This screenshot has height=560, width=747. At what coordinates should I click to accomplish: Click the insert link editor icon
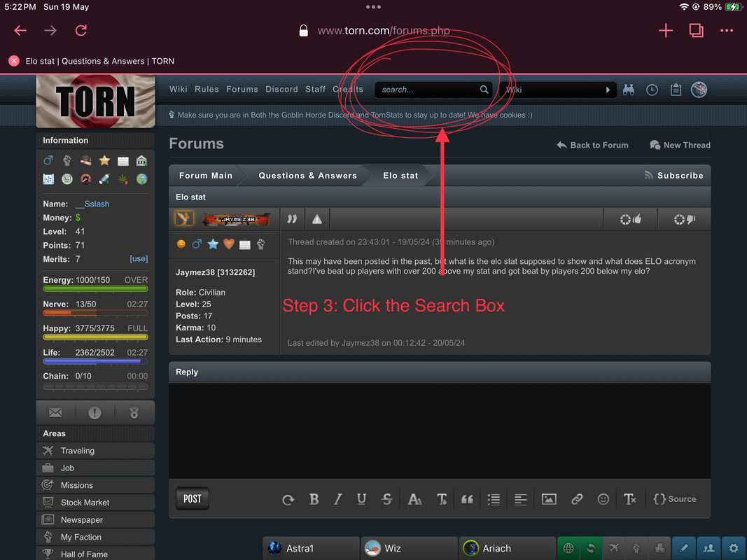[x=577, y=499]
